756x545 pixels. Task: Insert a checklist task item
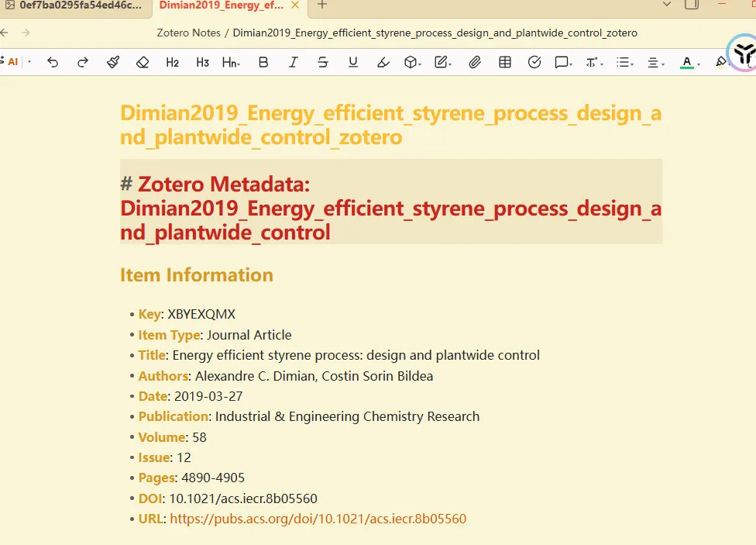tap(534, 62)
